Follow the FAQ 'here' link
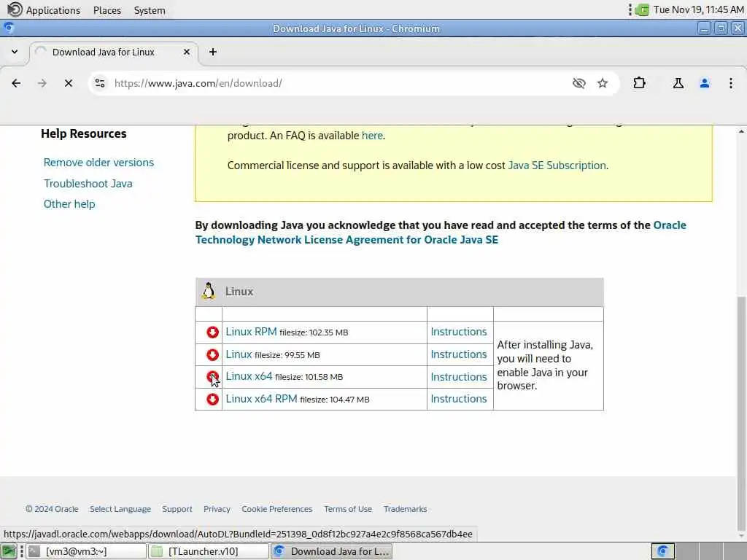747x560 pixels. pos(372,135)
